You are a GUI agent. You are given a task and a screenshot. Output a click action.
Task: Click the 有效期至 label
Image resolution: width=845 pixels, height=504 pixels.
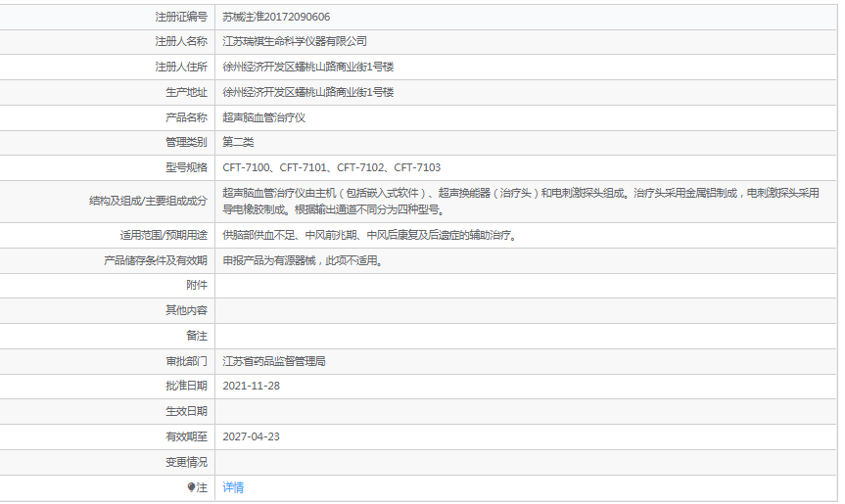(186, 436)
